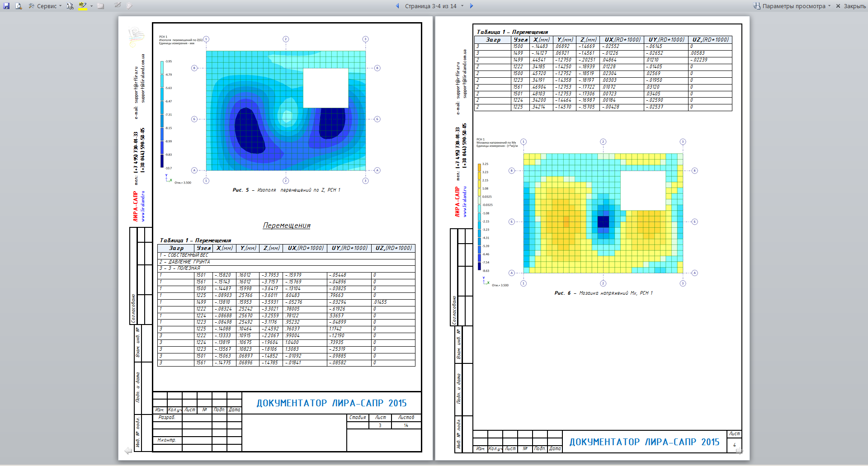Screen dimensions: 868x466
Task: Click the translate text icon
Action: pyautogui.click(x=70, y=6)
